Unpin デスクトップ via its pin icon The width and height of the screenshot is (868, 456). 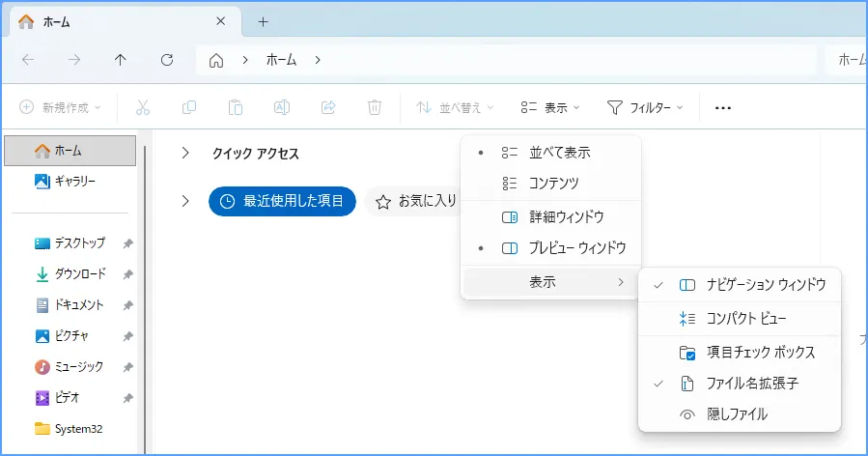pos(127,243)
